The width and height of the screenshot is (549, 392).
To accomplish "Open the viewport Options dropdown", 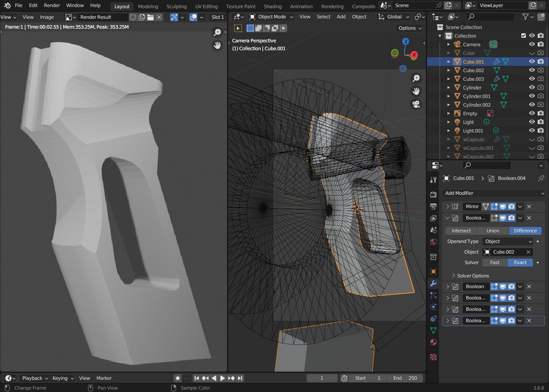I will click(x=410, y=28).
